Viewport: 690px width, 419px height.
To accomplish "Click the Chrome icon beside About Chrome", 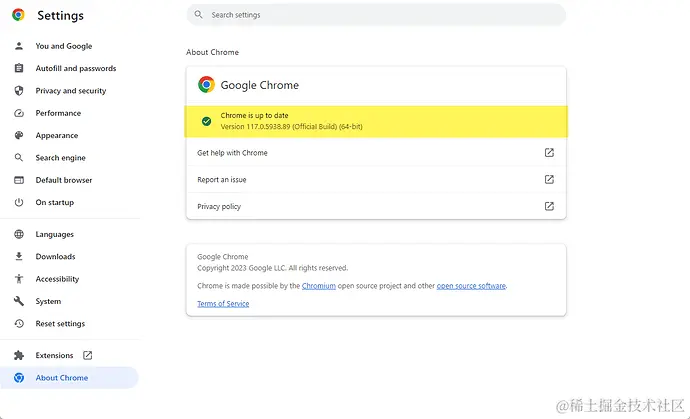I will [19, 378].
